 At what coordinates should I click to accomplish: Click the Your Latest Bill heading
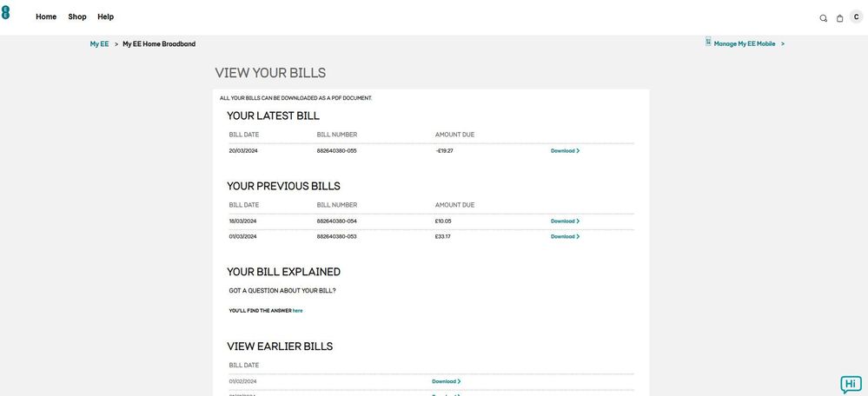(273, 115)
